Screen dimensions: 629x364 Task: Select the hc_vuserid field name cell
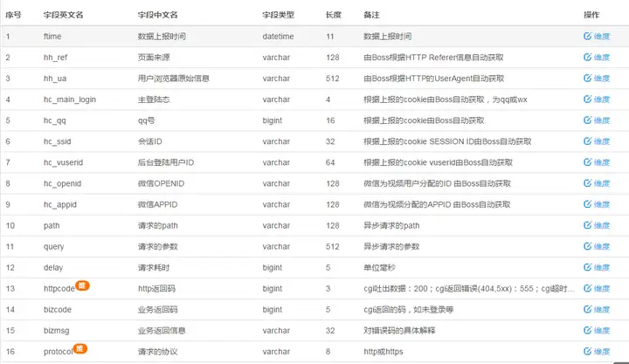pos(64,162)
